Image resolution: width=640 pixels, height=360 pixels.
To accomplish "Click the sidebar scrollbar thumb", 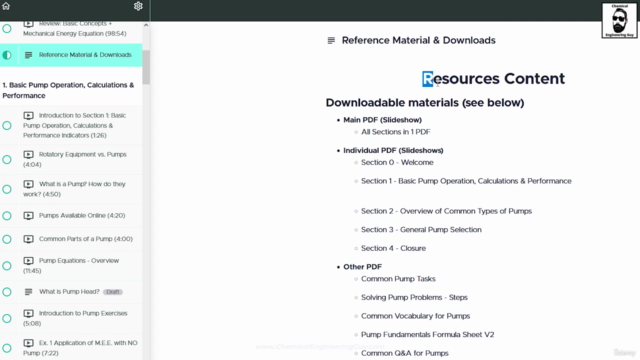I will pos(146,67).
